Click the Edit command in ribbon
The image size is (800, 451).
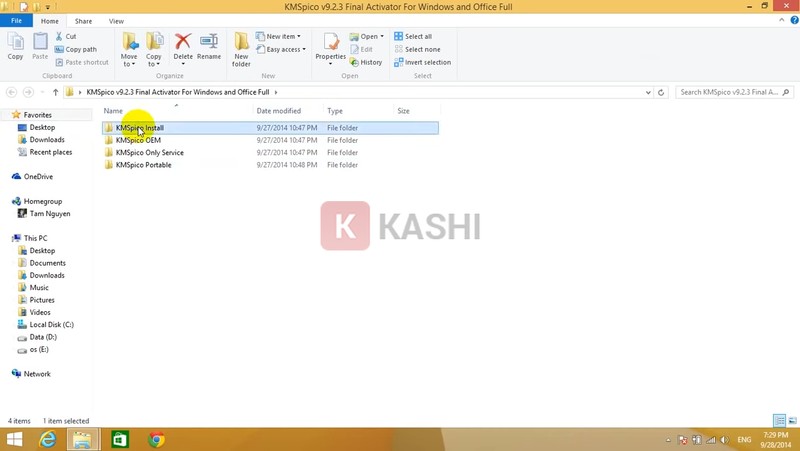[x=361, y=49]
